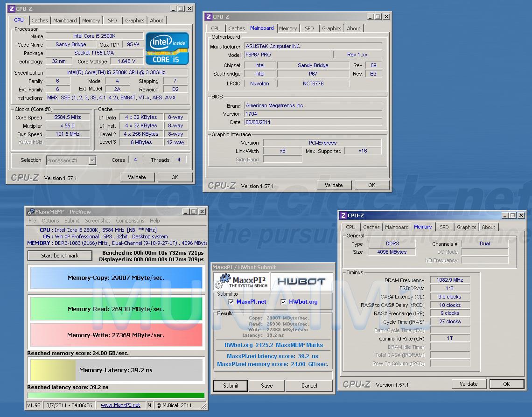
Task: Click OK in Memory window
Action: (506, 384)
